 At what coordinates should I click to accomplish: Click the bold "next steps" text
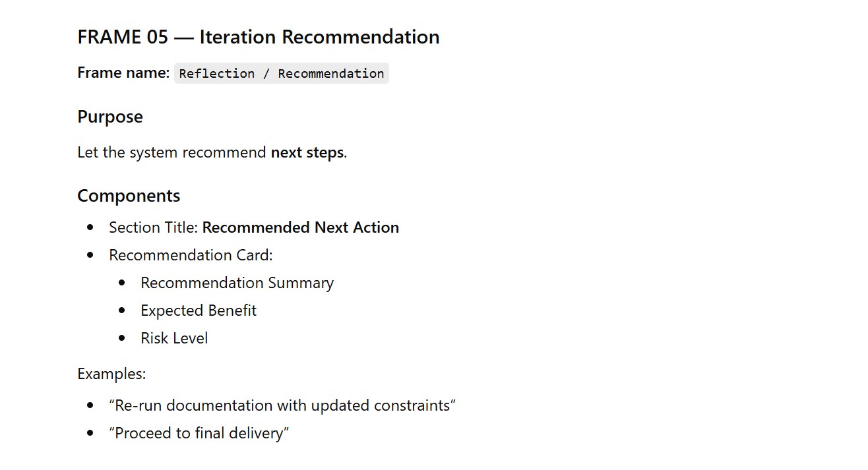(307, 152)
